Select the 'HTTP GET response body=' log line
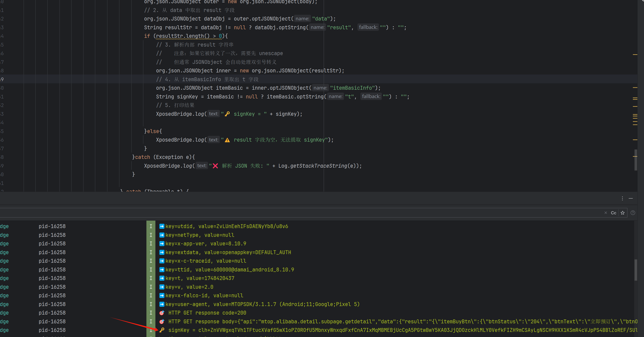 click(402, 321)
